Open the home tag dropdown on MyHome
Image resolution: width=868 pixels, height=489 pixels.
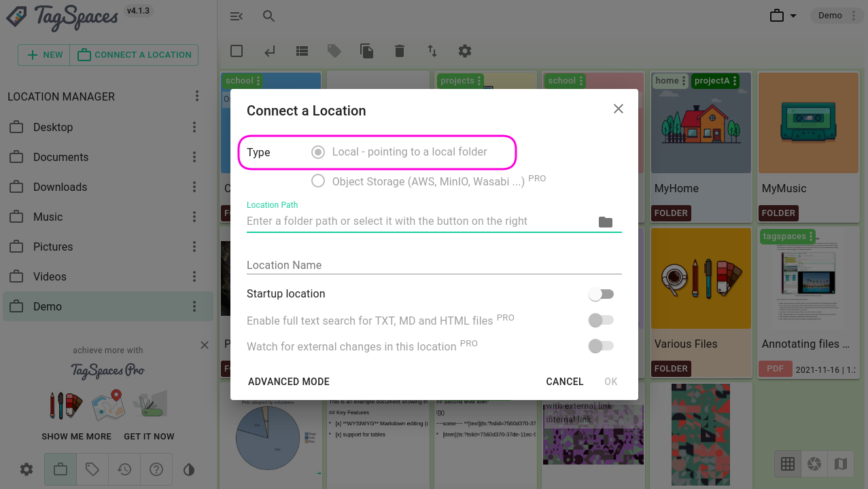coord(684,81)
